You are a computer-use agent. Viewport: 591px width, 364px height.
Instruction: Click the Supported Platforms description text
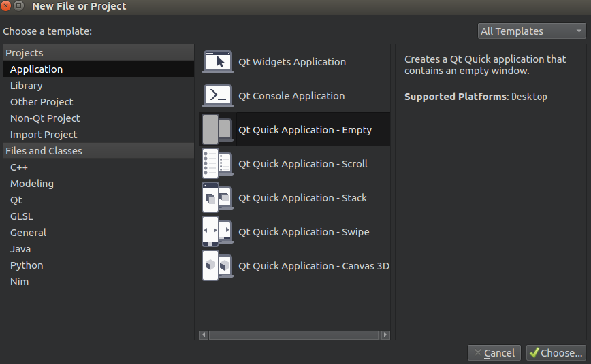click(476, 97)
